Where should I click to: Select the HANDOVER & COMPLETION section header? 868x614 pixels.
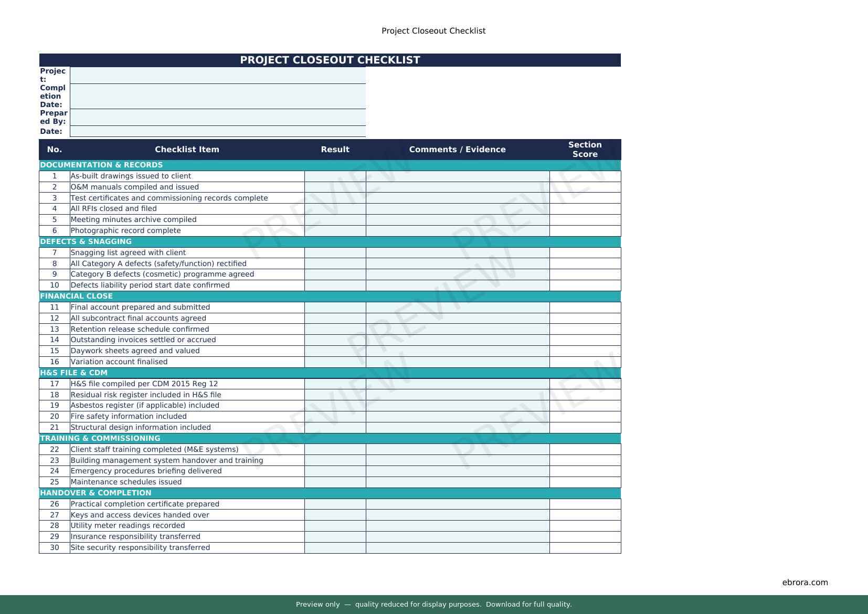pos(96,493)
